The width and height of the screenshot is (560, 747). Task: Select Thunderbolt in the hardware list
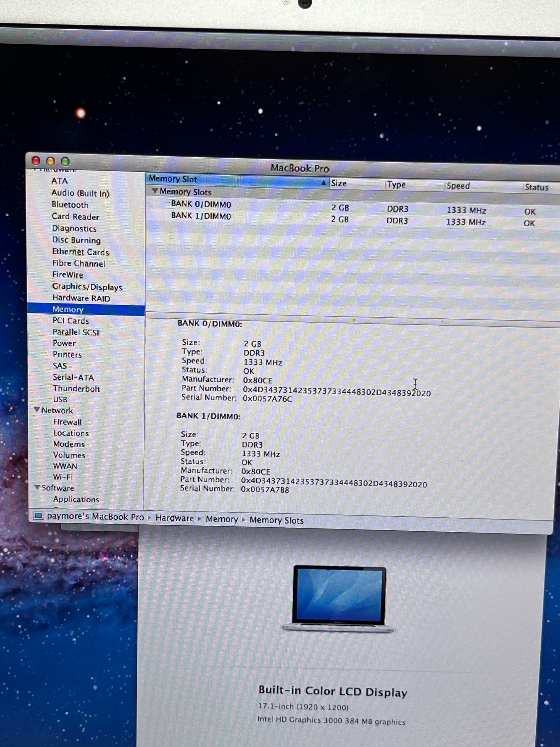click(x=76, y=389)
